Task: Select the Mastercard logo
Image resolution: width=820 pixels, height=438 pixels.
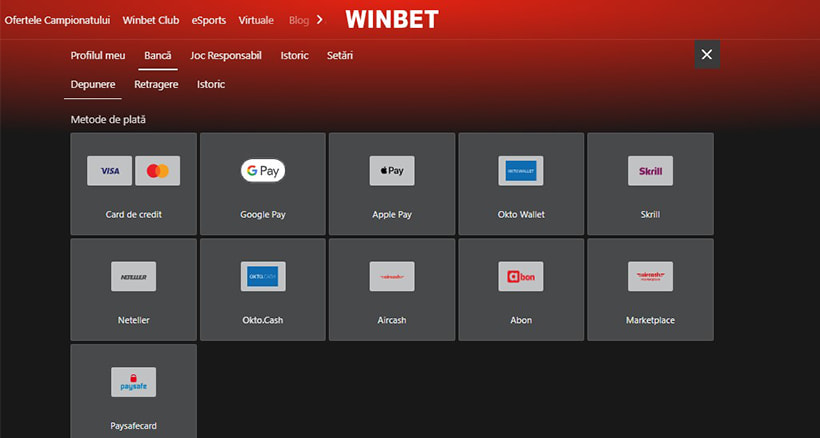Action: tap(157, 170)
